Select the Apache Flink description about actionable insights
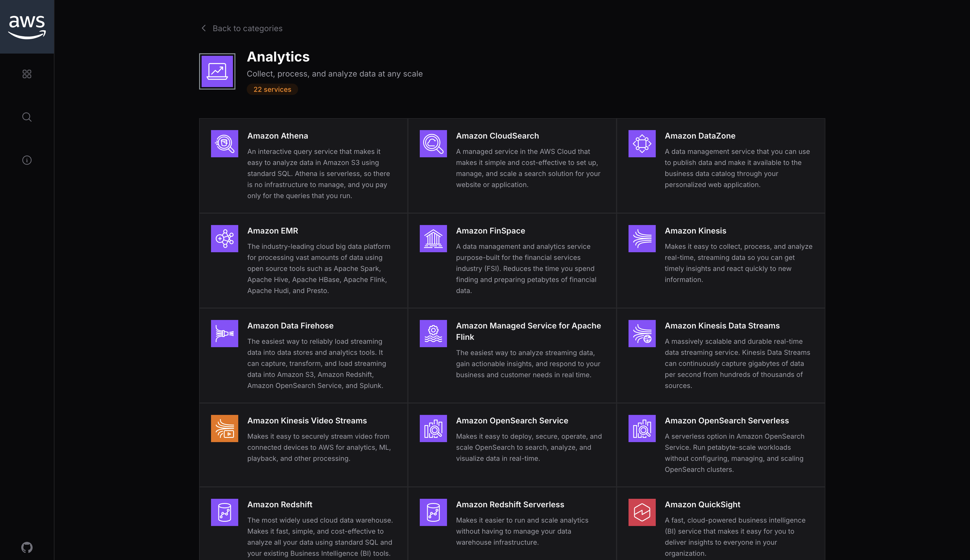Screen dimensions: 970x560 [x=528, y=364]
